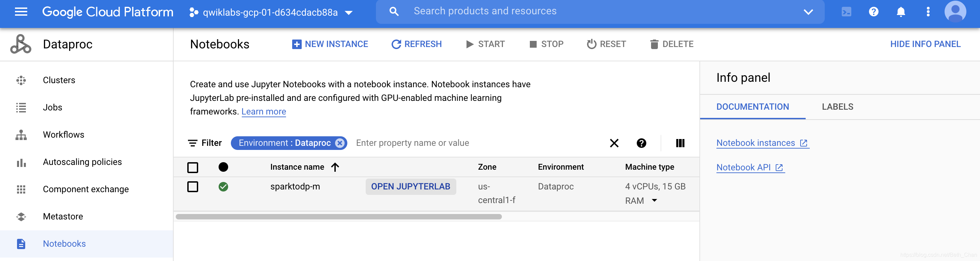Click the RESET button
The height and width of the screenshot is (261, 980).
[606, 44]
